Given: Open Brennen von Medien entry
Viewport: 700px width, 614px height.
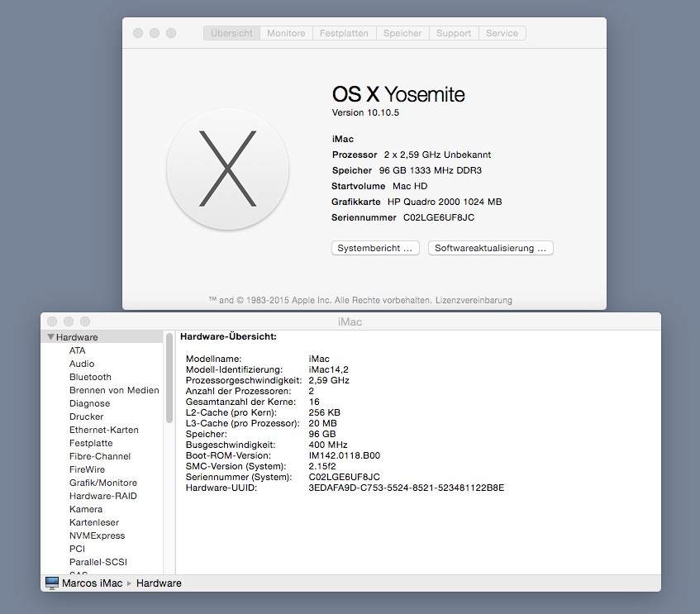Looking at the screenshot, I should (114, 390).
